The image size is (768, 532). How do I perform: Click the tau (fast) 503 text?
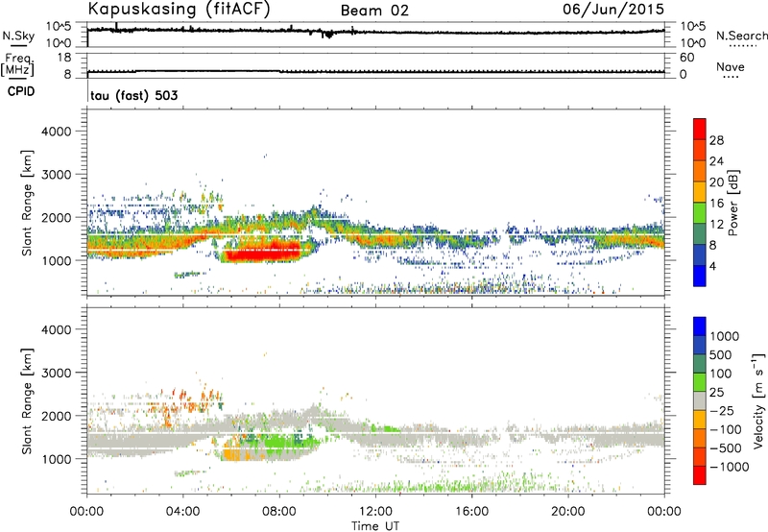(133, 95)
